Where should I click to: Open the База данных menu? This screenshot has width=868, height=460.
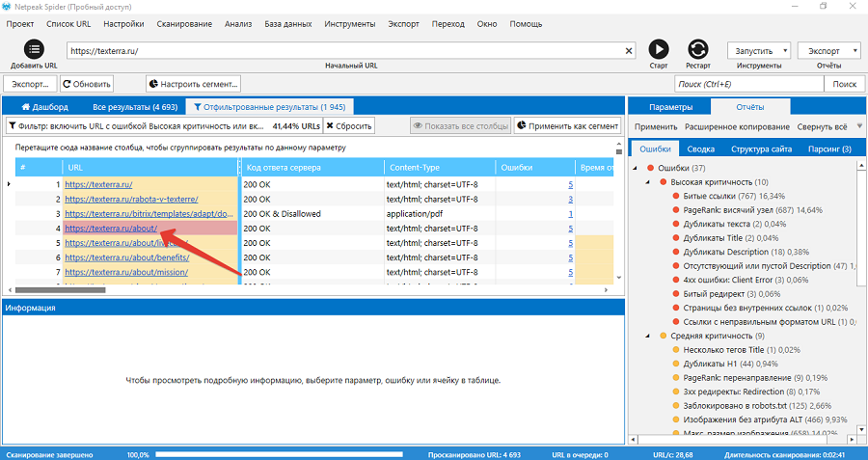point(287,24)
